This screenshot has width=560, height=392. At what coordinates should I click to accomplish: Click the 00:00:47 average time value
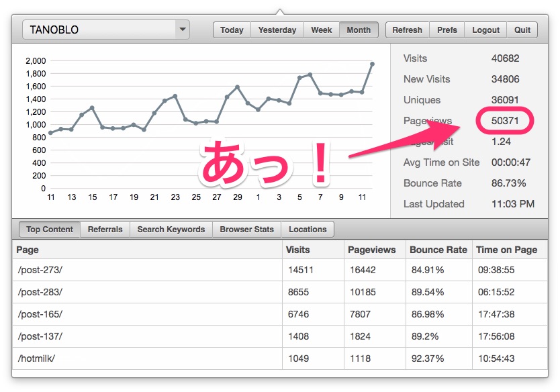click(x=511, y=162)
